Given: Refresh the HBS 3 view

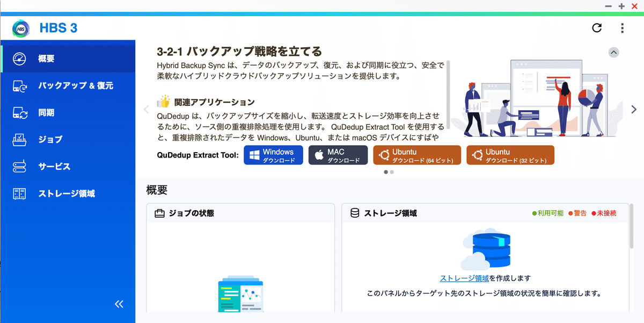Looking at the screenshot, I should pos(597,28).
